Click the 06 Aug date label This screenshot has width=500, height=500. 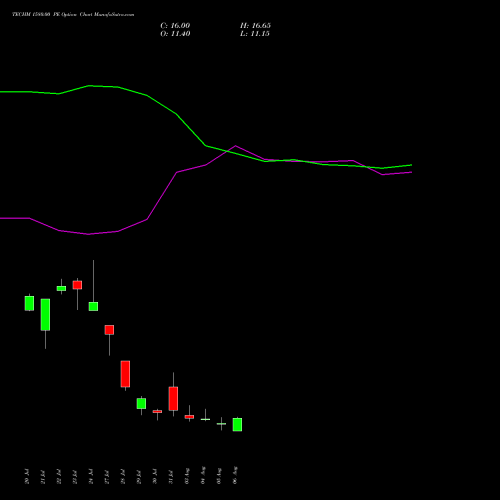click(235, 475)
